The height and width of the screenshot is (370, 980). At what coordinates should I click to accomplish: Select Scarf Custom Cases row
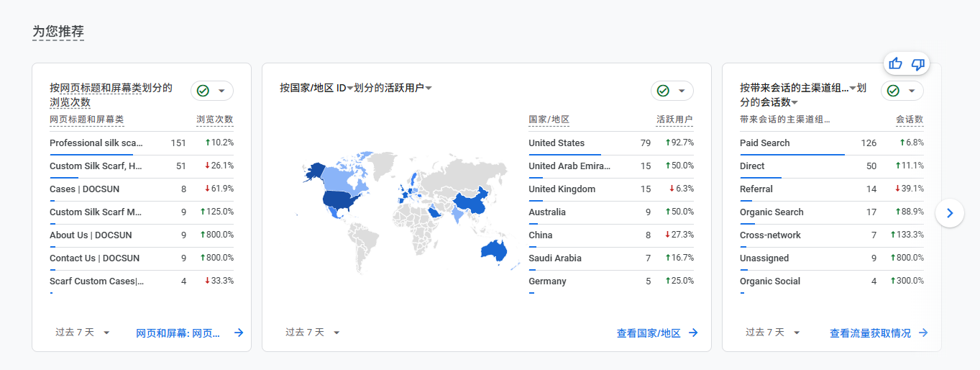point(142,281)
